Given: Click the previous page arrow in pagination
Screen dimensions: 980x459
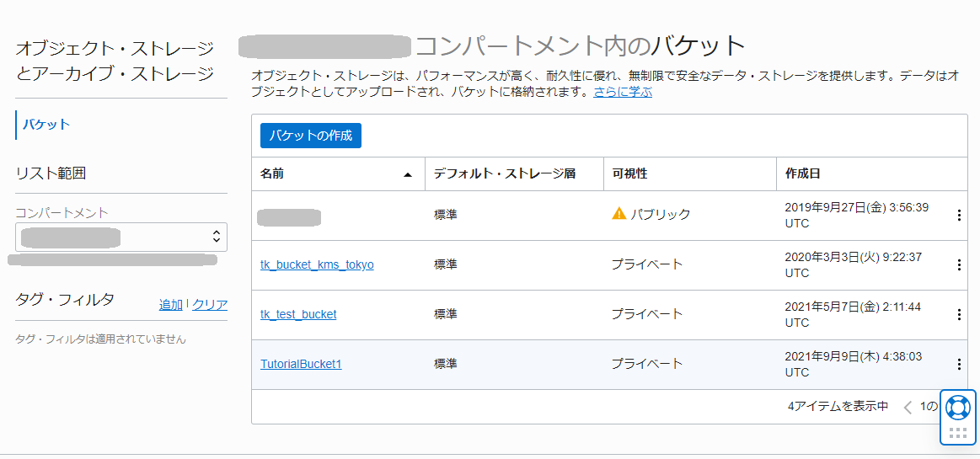Looking at the screenshot, I should [908, 408].
